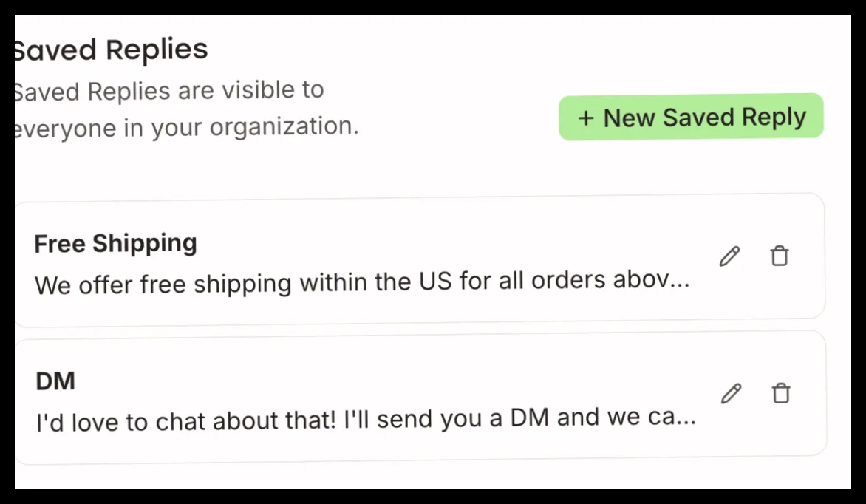This screenshot has height=504, width=866.
Task: Click the "I'd love to chat" preview text
Action: click(366, 420)
